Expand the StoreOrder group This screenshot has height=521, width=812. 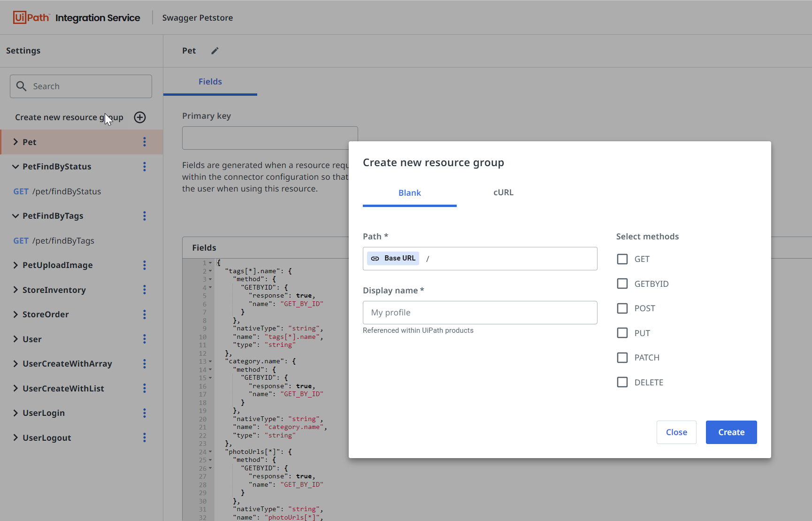point(15,314)
